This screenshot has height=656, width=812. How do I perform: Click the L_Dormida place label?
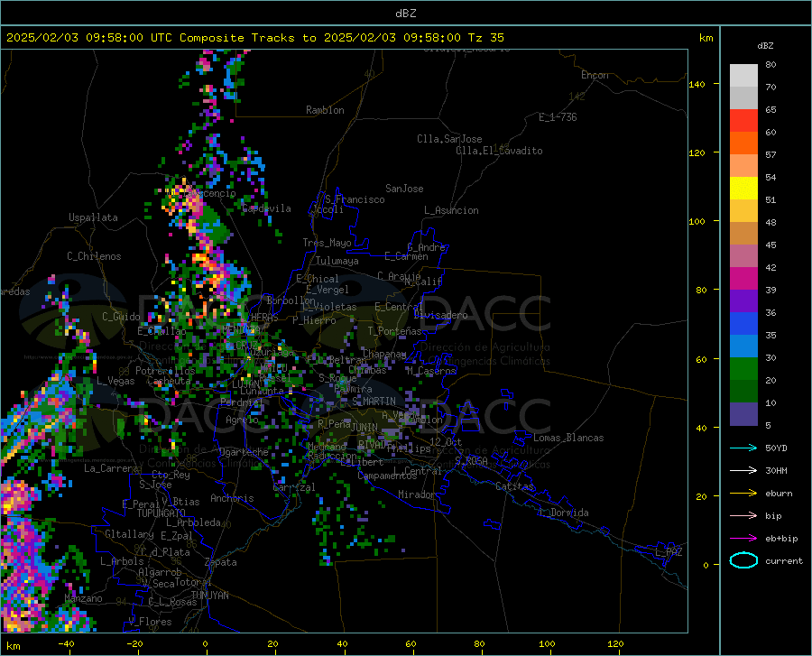tap(564, 513)
